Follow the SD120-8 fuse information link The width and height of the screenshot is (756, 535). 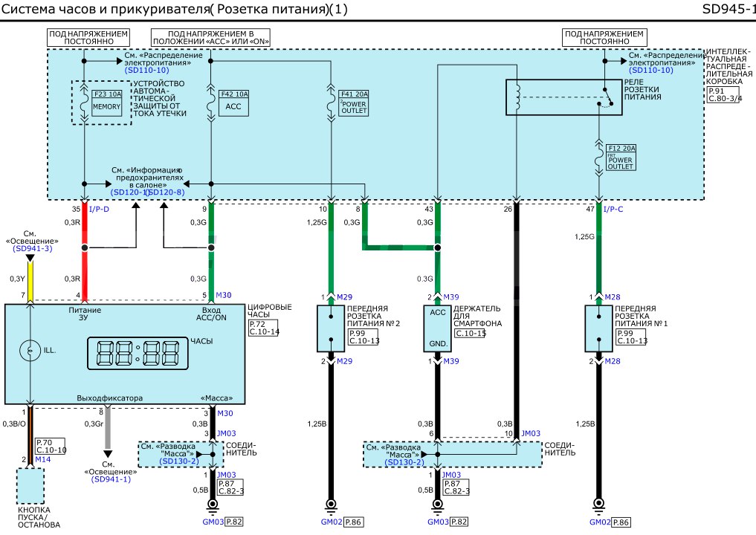(x=167, y=192)
